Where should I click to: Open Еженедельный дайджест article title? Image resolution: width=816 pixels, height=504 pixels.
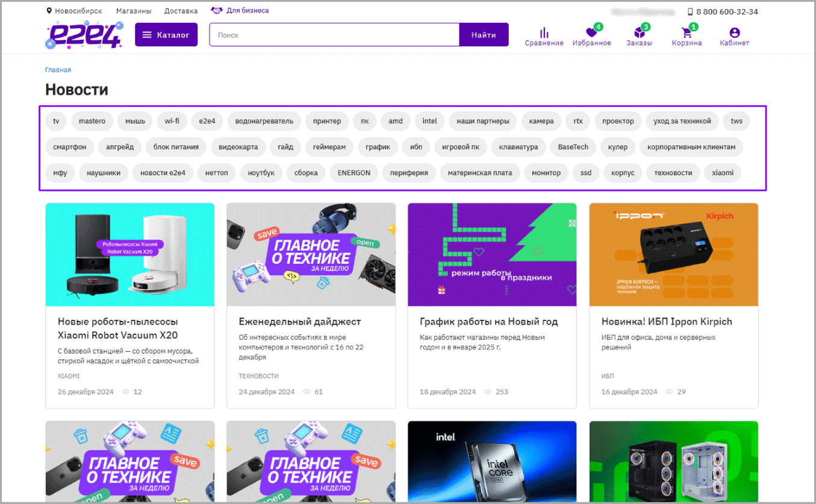point(300,322)
